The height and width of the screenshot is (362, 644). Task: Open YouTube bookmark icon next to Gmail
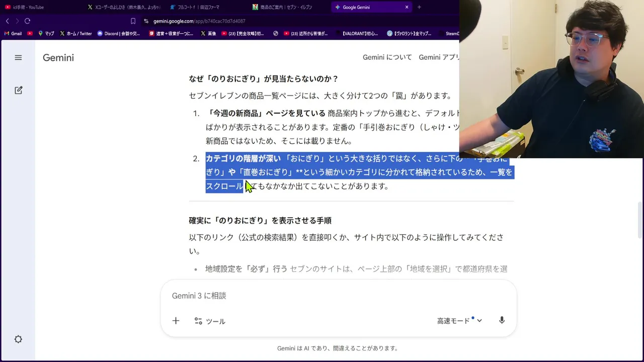coord(30,34)
